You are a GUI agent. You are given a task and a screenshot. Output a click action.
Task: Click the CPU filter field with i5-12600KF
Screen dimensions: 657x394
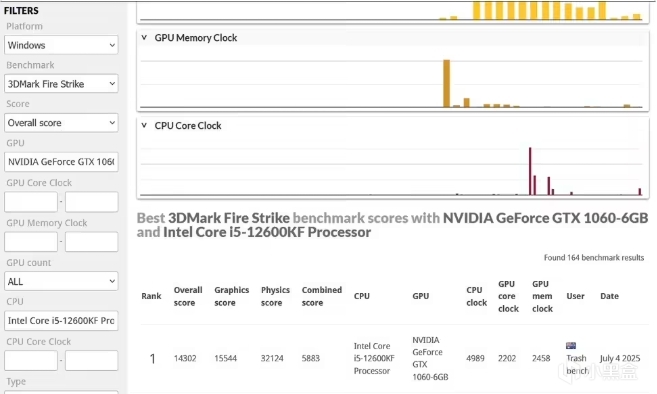click(x=61, y=321)
